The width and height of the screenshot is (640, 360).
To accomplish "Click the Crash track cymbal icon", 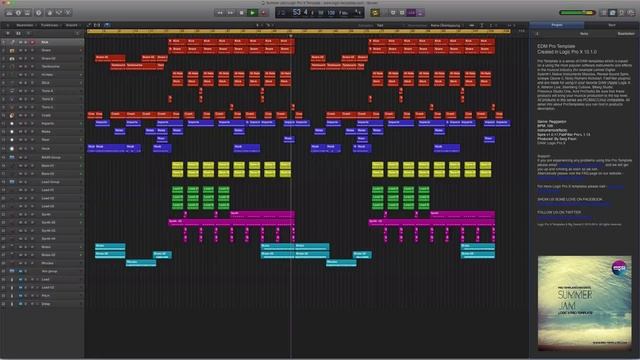I will click(x=12, y=116).
